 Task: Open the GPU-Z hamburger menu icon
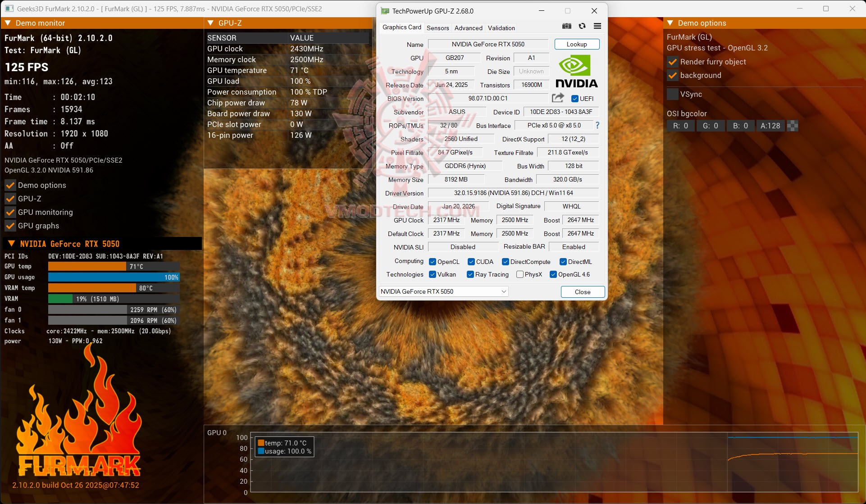click(597, 26)
